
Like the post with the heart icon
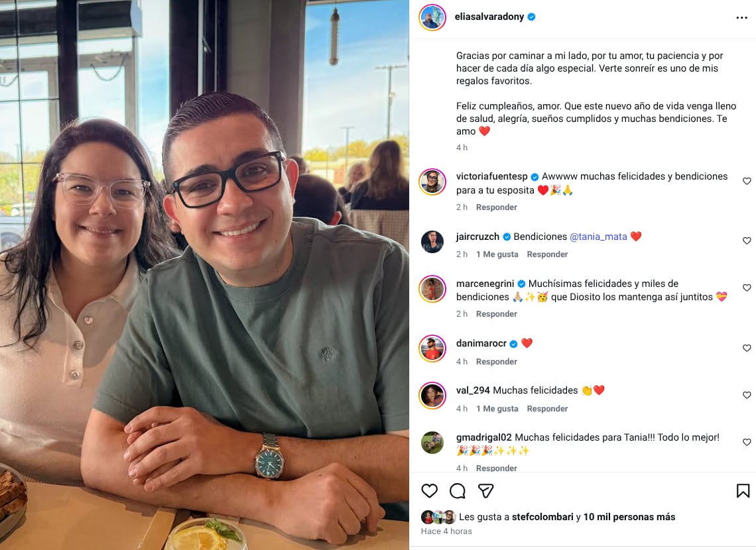[x=429, y=491]
